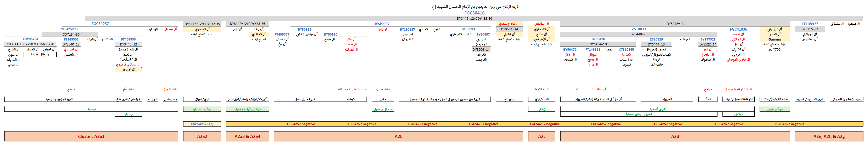Click the red comment indicator on آل الأعرجي cell

click(x=141, y=68)
